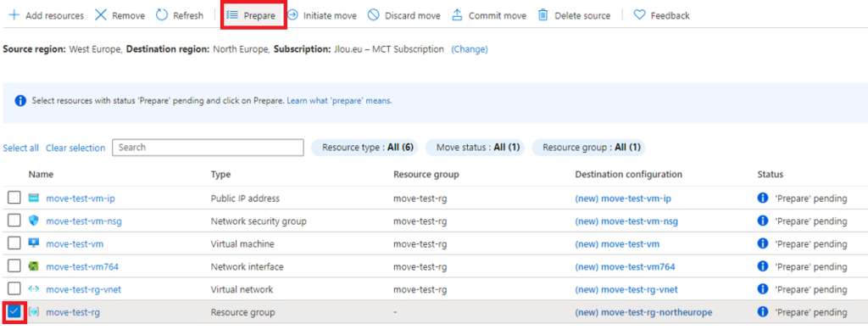Check the move-test-vm-nsg row checkbox
The width and height of the screenshot is (868, 330).
[14, 221]
